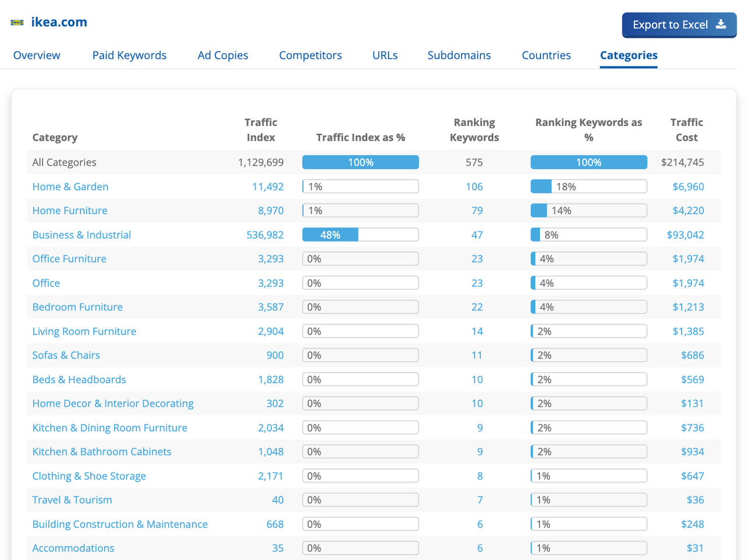
Task: Open Living Room Furniture category
Action: (84, 331)
